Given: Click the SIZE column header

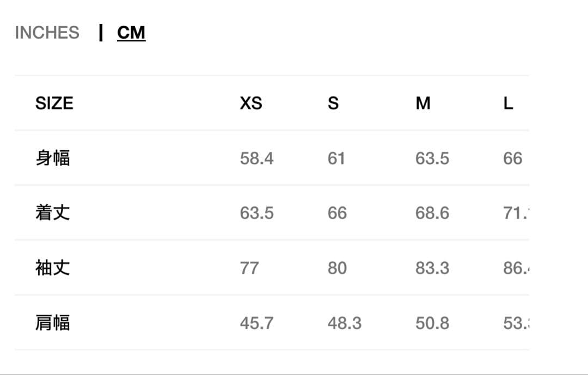Looking at the screenshot, I should tap(54, 103).
